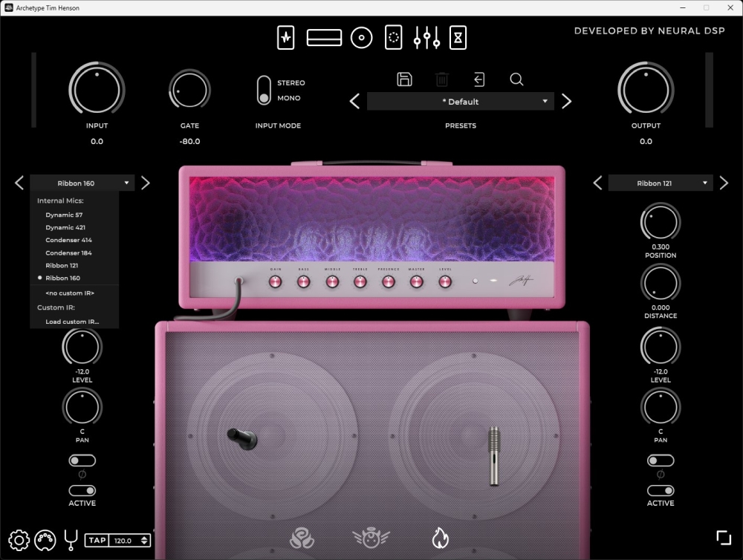The width and height of the screenshot is (743, 560).
Task: Go to next preset
Action: [x=566, y=102]
